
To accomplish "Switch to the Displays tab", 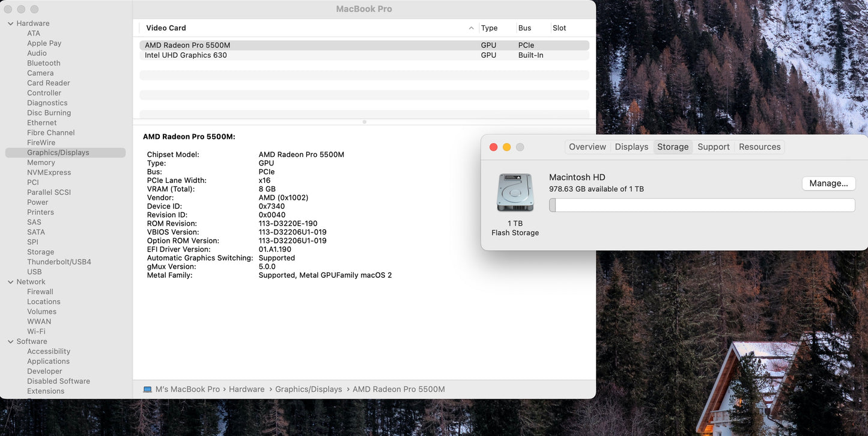I will pyautogui.click(x=631, y=147).
